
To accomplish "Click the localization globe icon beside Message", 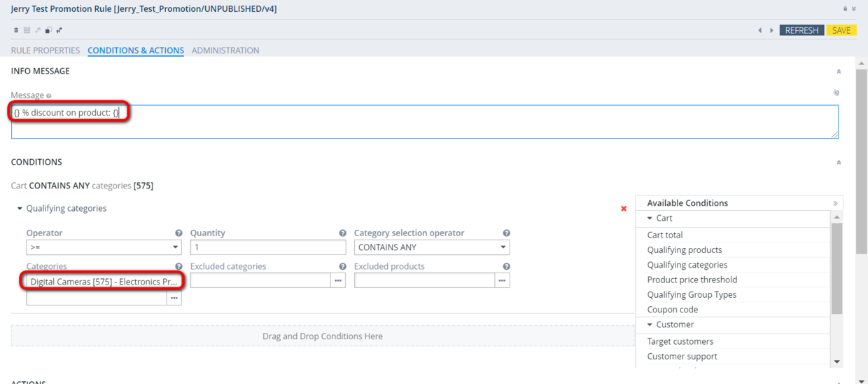I will pos(836,92).
